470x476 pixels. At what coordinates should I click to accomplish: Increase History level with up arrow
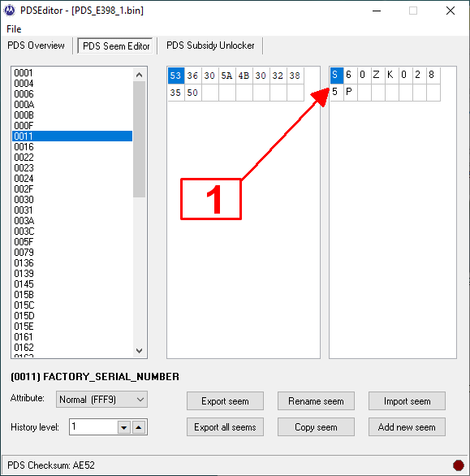click(139, 427)
